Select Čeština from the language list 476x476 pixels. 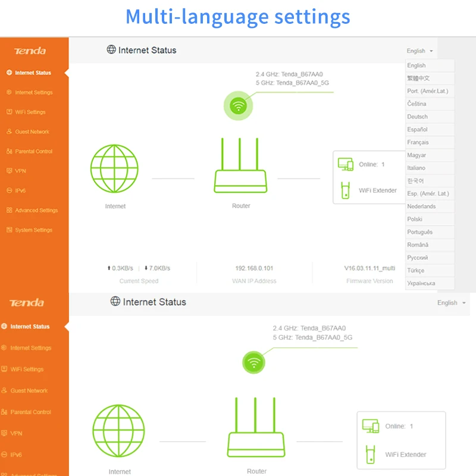[x=430, y=104]
